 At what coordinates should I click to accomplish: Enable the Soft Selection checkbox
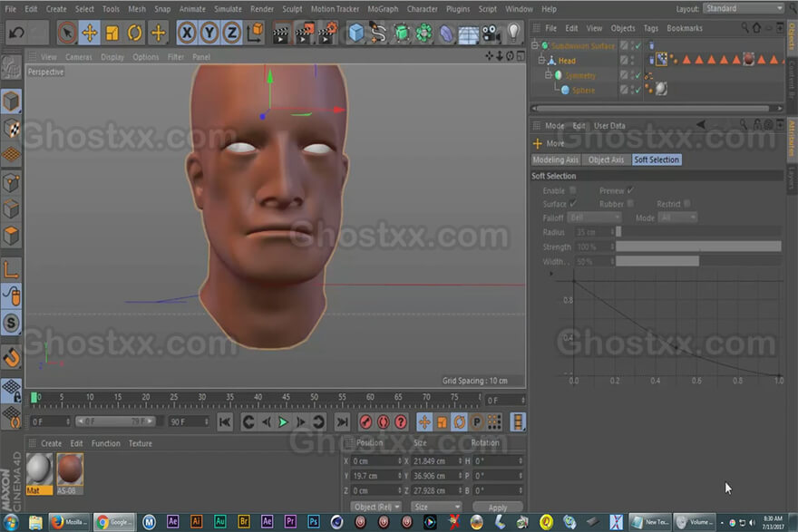tap(572, 190)
